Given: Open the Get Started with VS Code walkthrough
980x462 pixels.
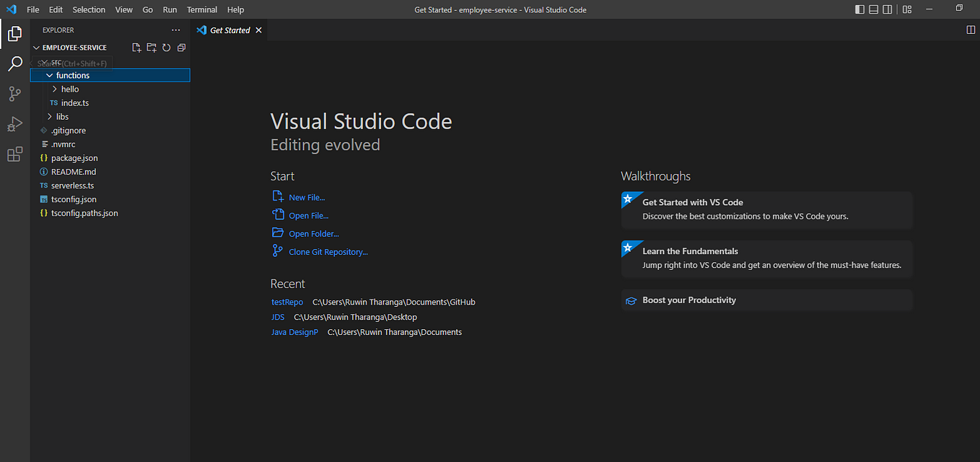Looking at the screenshot, I should coord(767,209).
